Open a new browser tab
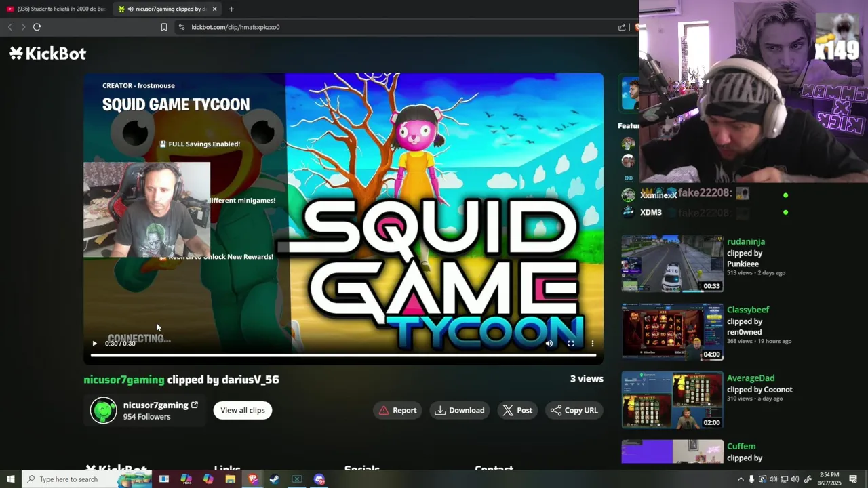 [x=231, y=9]
